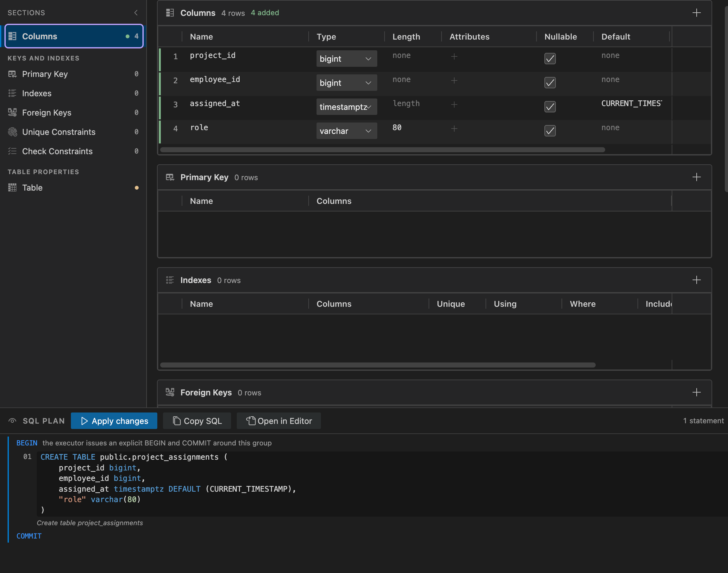Add attribute to employee_id row

pyautogui.click(x=454, y=80)
